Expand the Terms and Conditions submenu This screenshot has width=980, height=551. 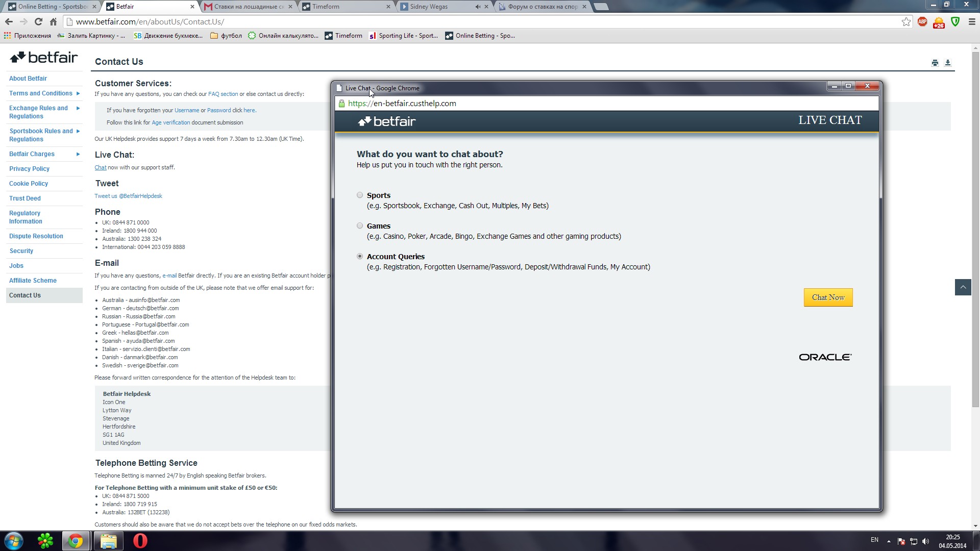pos(78,93)
